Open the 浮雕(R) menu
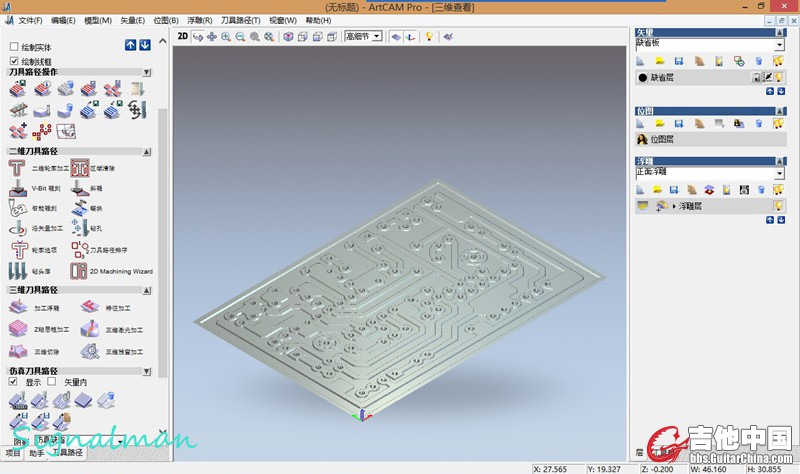The height and width of the screenshot is (474, 800). (199, 20)
